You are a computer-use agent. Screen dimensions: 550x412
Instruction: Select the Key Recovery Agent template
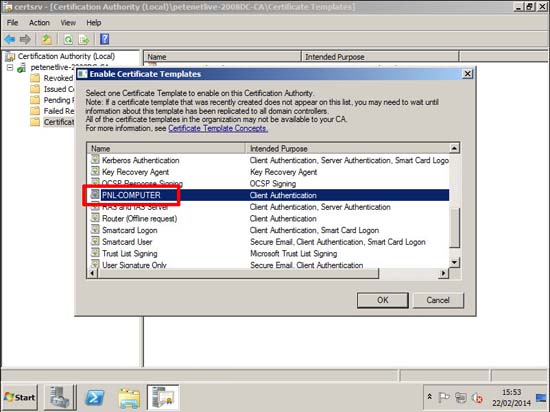tap(135, 172)
